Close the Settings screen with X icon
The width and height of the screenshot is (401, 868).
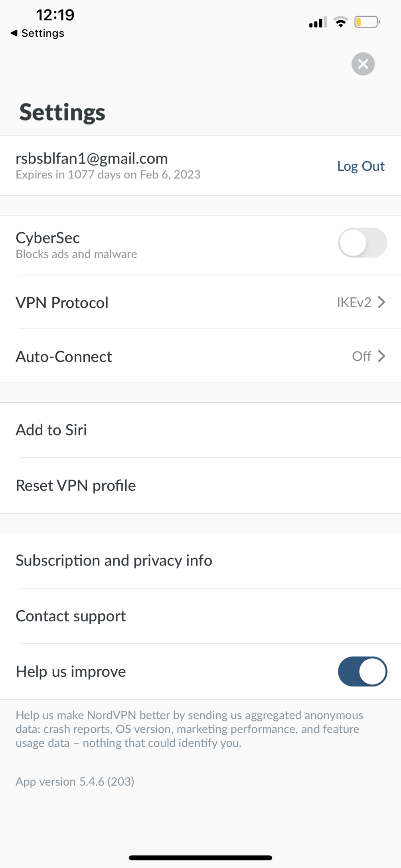pyautogui.click(x=363, y=64)
